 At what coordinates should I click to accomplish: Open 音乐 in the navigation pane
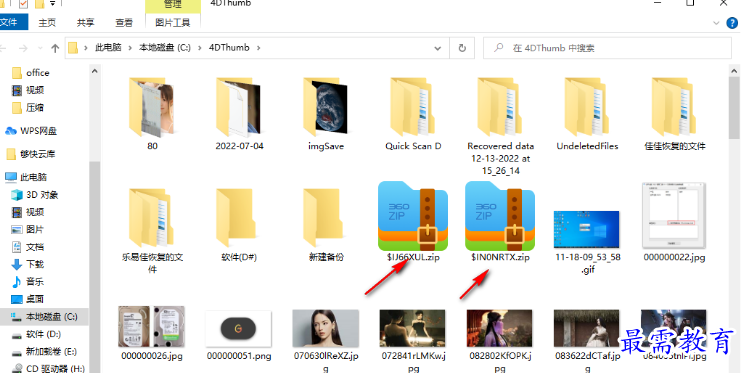point(28,282)
